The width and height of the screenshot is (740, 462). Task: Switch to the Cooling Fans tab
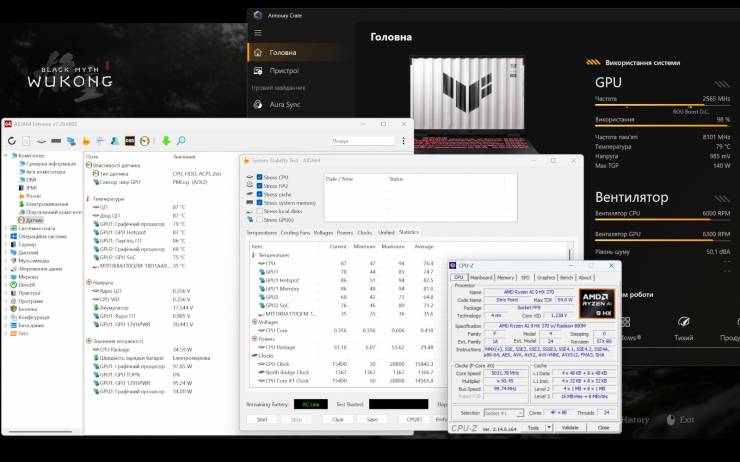pos(295,232)
